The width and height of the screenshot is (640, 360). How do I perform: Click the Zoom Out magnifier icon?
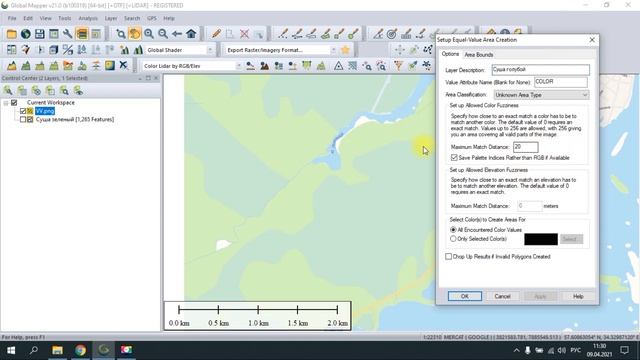click(x=163, y=34)
